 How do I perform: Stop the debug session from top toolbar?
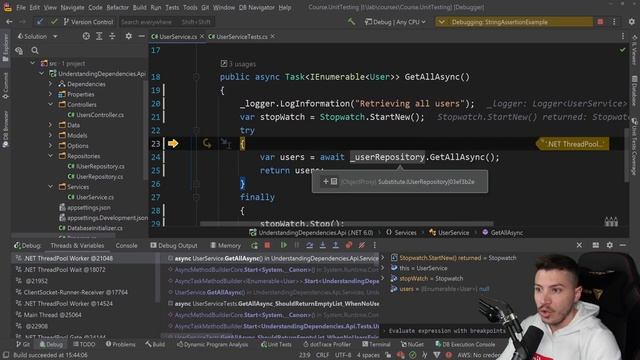[600, 22]
